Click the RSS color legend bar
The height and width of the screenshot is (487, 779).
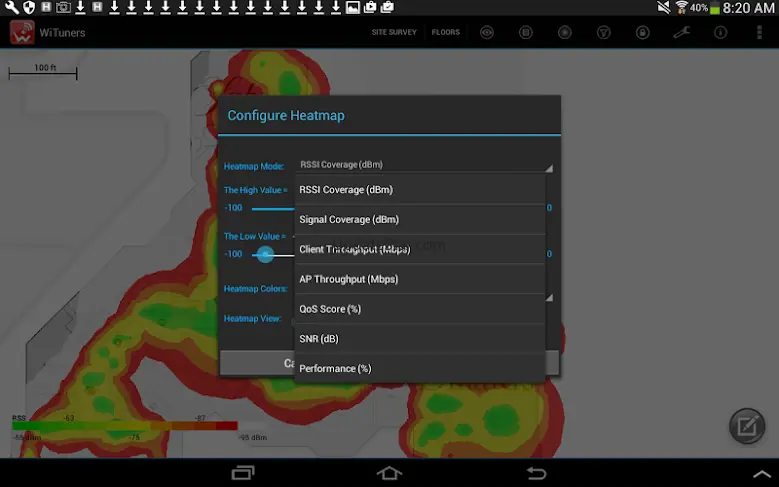click(x=125, y=426)
